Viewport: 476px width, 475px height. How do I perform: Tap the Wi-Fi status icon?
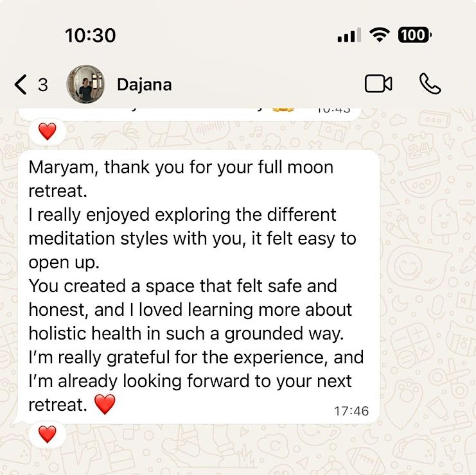379,35
